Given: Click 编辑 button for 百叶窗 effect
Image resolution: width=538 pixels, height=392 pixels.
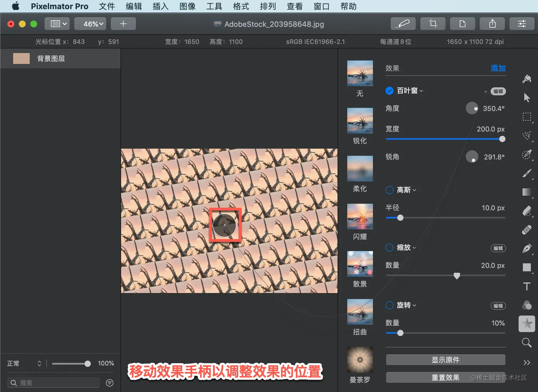Looking at the screenshot, I should (x=498, y=91).
